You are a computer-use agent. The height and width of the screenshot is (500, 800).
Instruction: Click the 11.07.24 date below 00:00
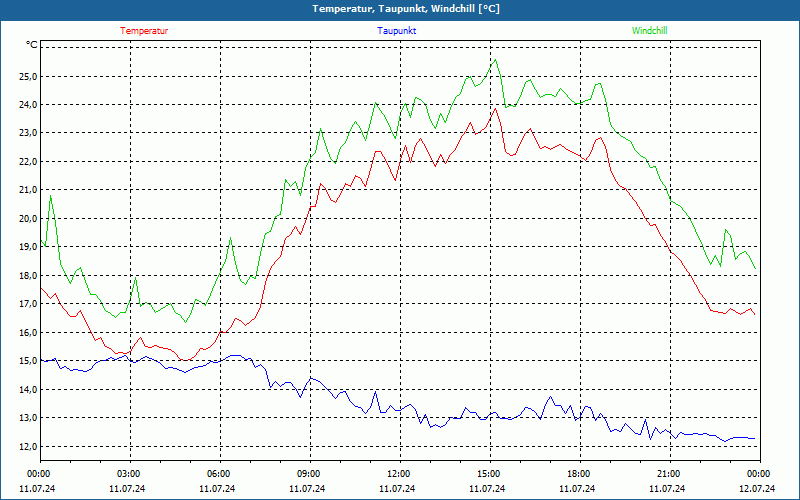coord(37,488)
